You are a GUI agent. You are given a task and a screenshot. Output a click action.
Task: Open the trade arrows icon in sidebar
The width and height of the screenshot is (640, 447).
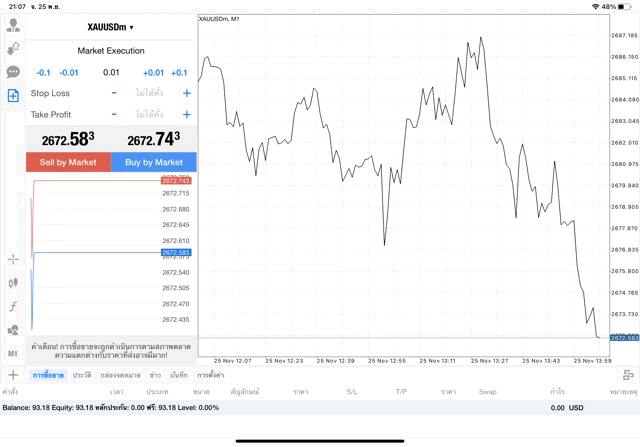(13, 48)
